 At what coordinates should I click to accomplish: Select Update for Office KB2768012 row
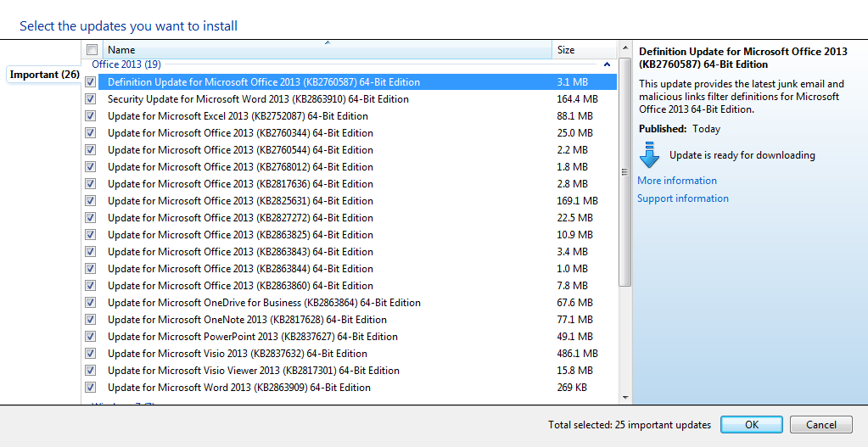(357, 167)
